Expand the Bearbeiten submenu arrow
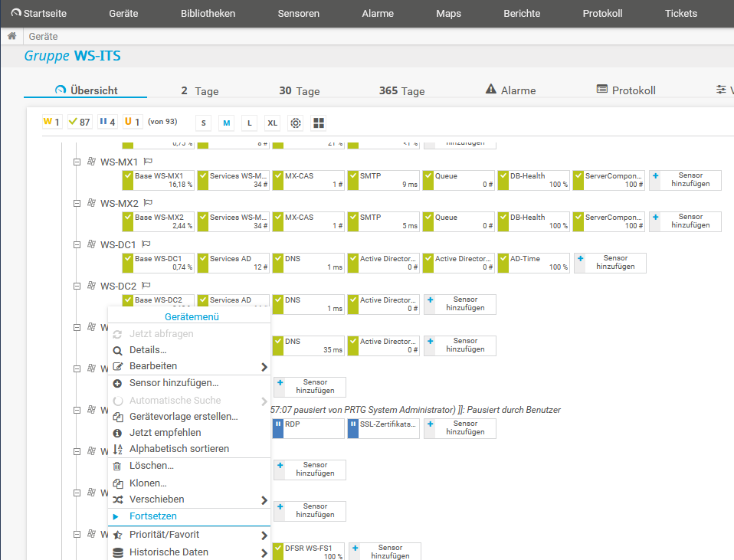Viewport: 734px width, 560px height. [264, 367]
